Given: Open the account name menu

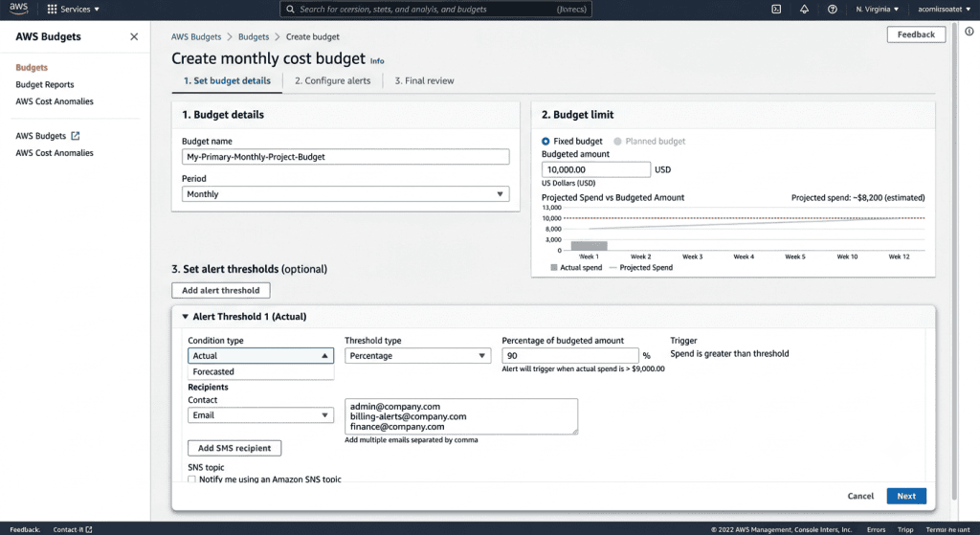Looking at the screenshot, I should [x=945, y=10].
